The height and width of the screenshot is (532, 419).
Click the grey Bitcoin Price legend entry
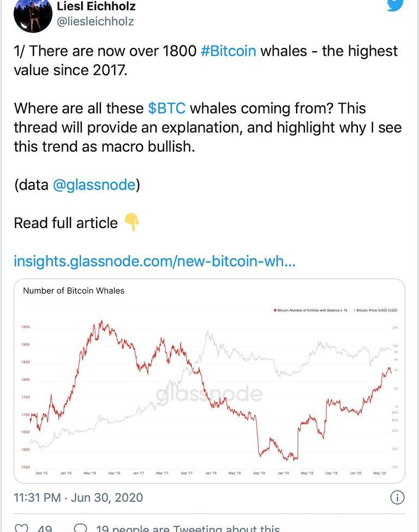pos(375,310)
